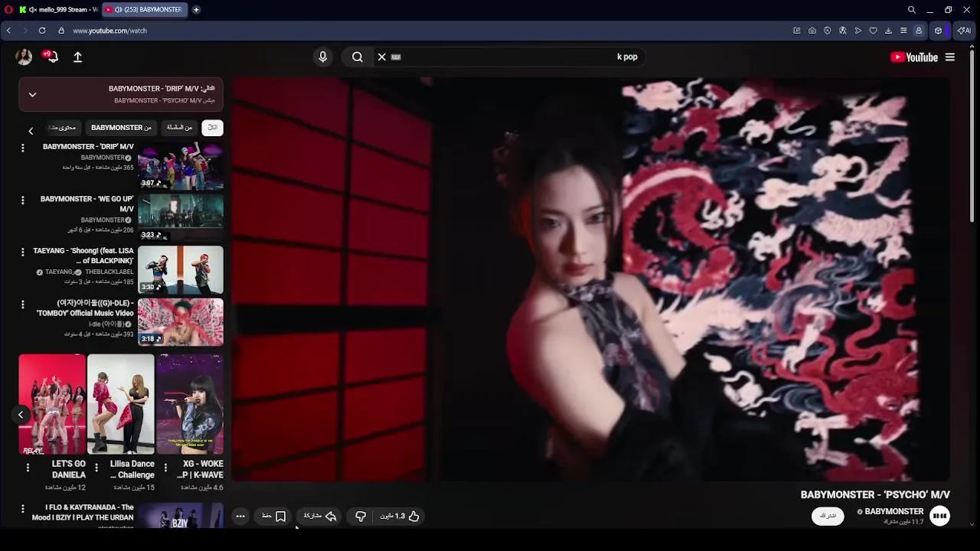Open XG - WOKE short
The height and width of the screenshot is (551, 980).
click(190, 404)
